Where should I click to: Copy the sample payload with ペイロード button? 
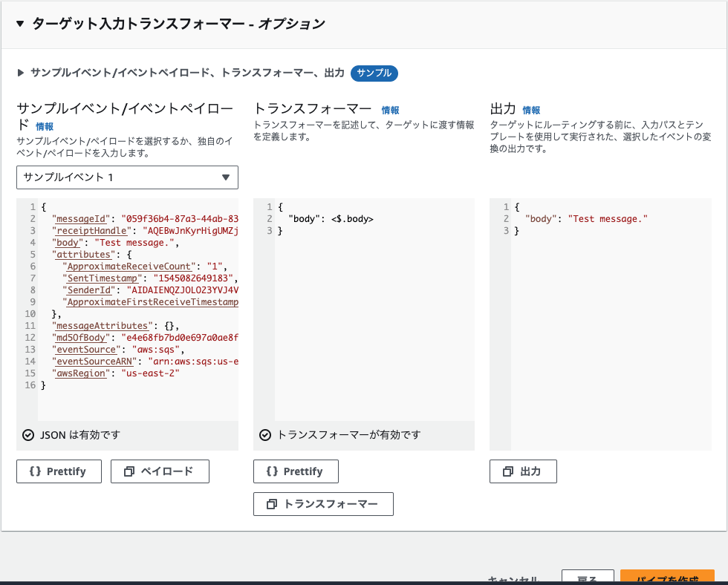(160, 471)
